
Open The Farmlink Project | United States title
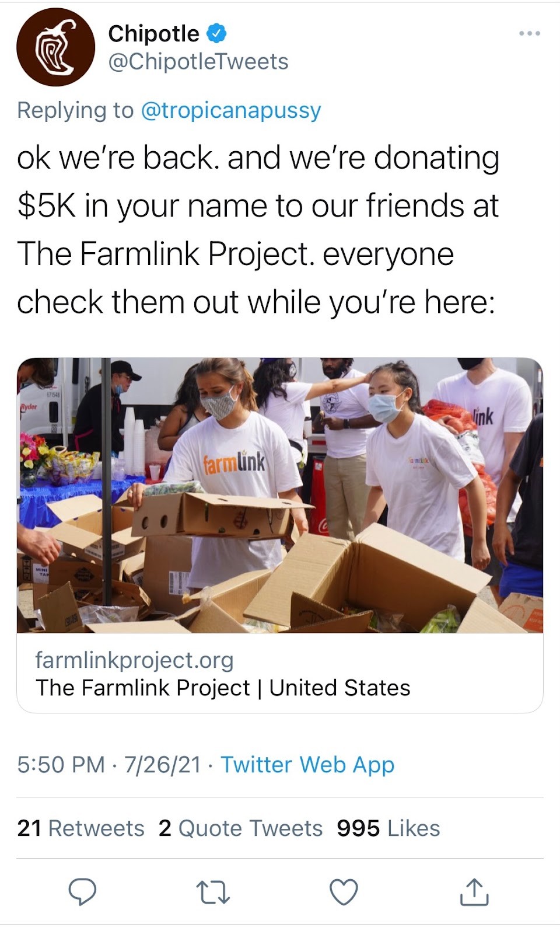[223, 688]
